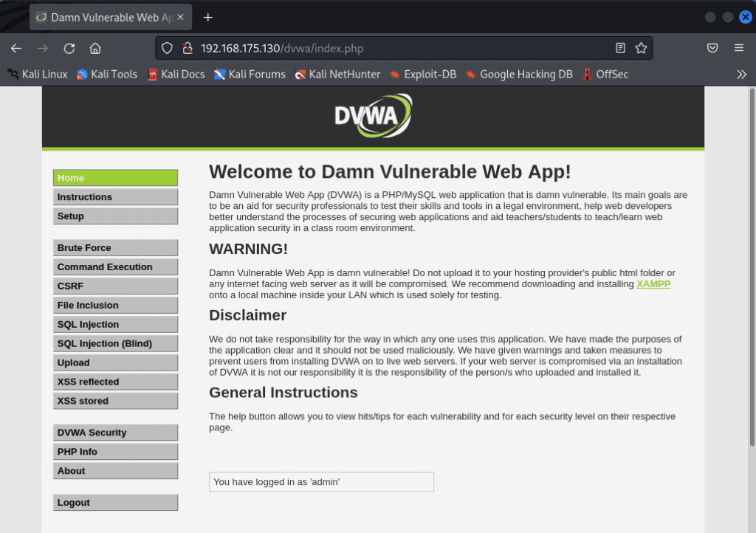Image resolution: width=756 pixels, height=533 pixels.
Task: Open the Pocket save icon
Action: click(712, 48)
